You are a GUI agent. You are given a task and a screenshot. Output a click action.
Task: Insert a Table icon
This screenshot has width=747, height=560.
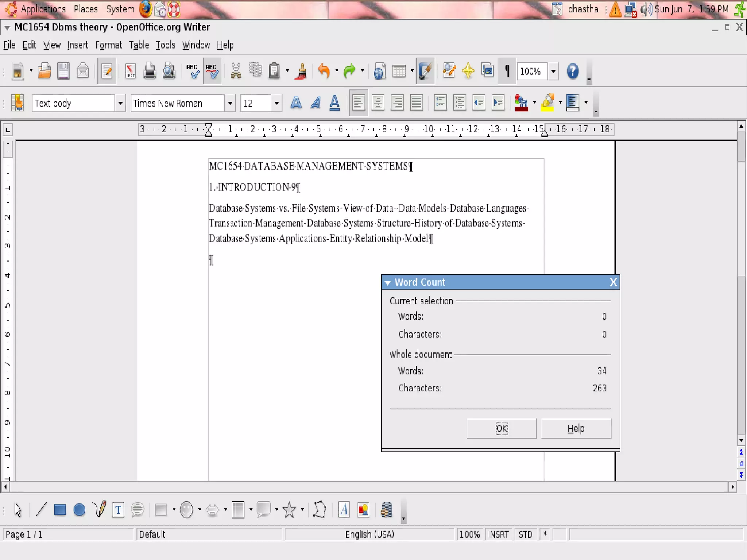[x=399, y=71]
